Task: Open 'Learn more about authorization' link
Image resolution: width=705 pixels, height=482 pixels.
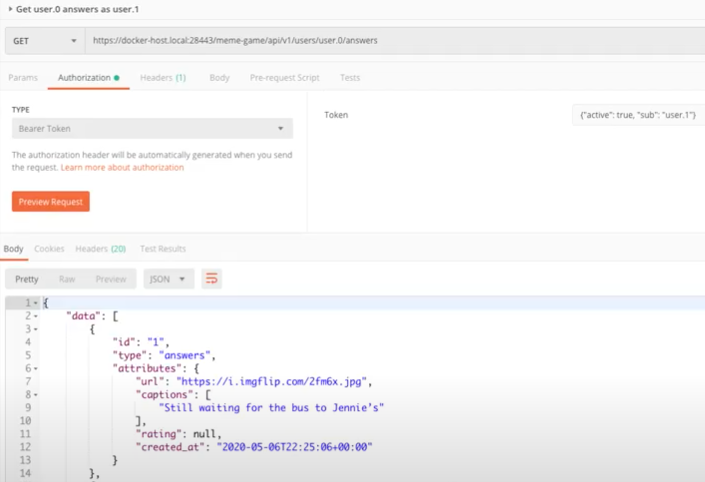Action: click(122, 168)
